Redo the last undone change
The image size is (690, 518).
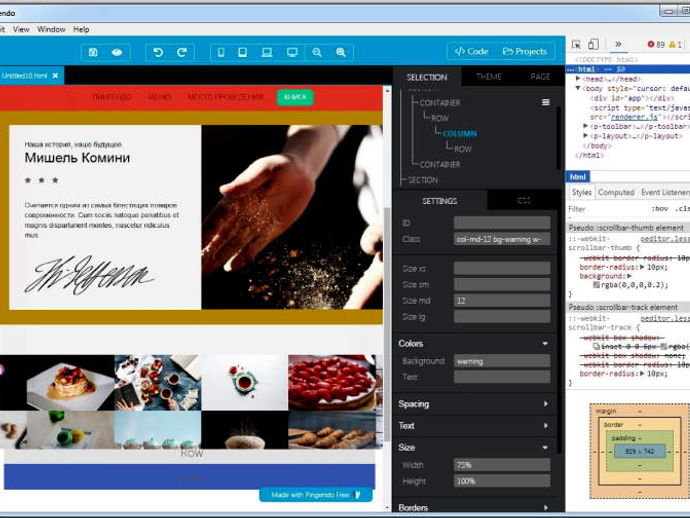tap(182, 52)
